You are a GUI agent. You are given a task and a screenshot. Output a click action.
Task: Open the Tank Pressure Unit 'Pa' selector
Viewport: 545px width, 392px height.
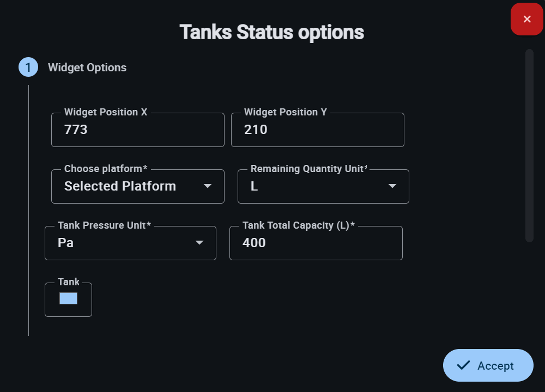123,243
